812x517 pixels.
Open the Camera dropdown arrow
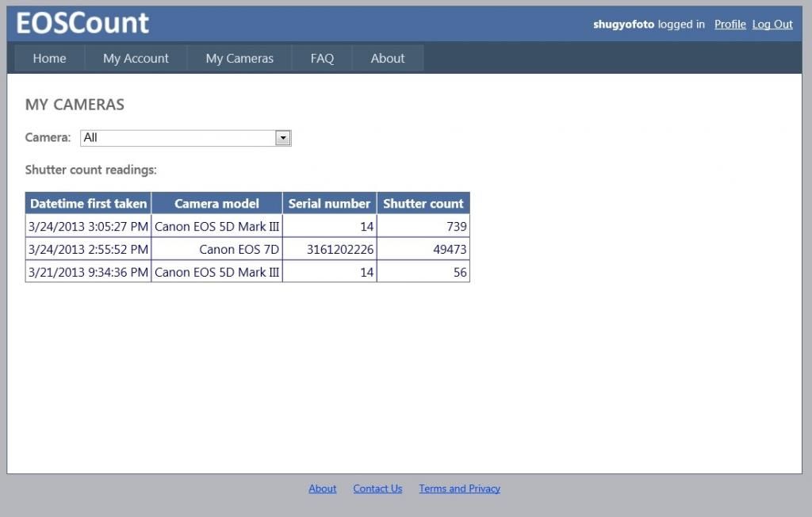[283, 138]
